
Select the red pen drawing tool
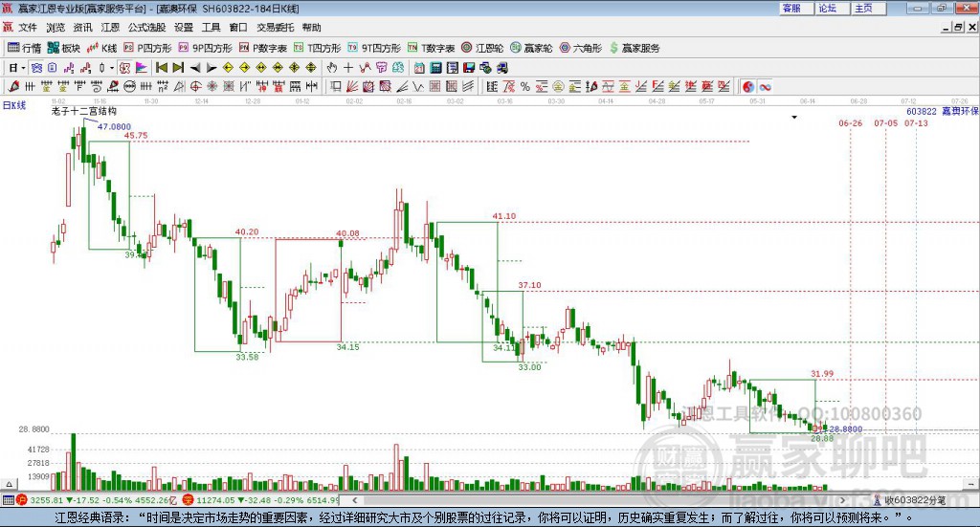click(x=13, y=86)
